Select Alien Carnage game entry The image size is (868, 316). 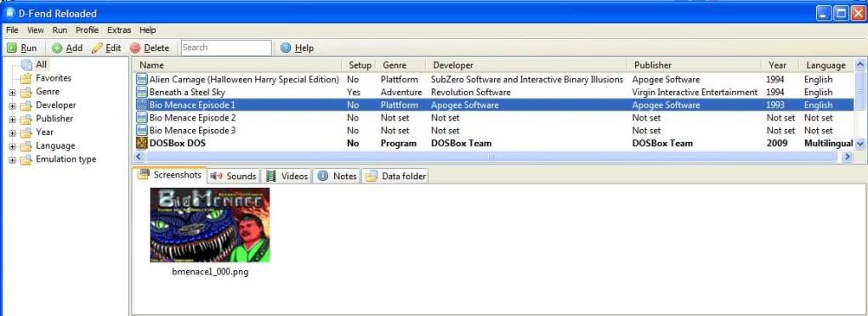(x=244, y=79)
